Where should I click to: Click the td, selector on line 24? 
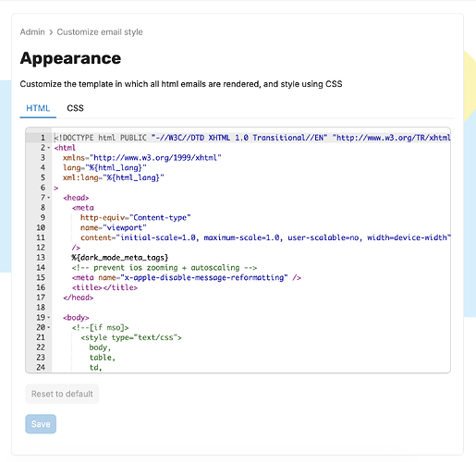[x=95, y=367]
